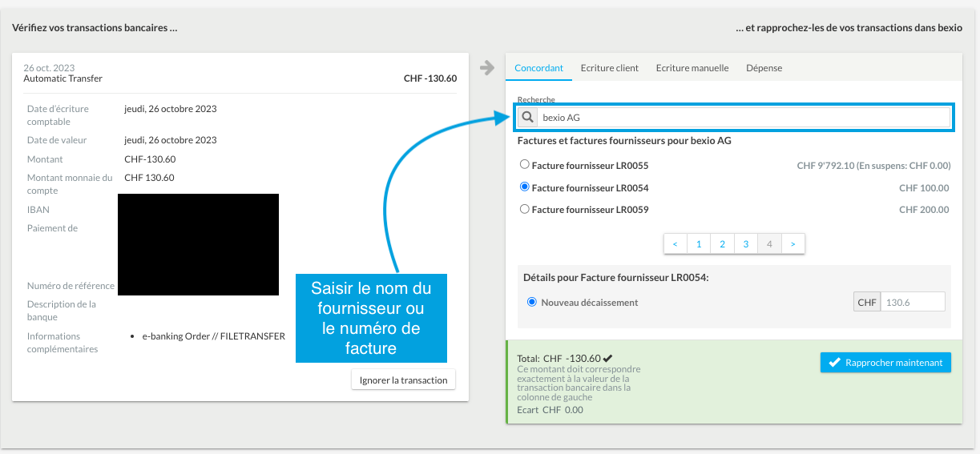Click Montant monnaie du compte value CHF 130.60
980x454 pixels.
point(150,178)
